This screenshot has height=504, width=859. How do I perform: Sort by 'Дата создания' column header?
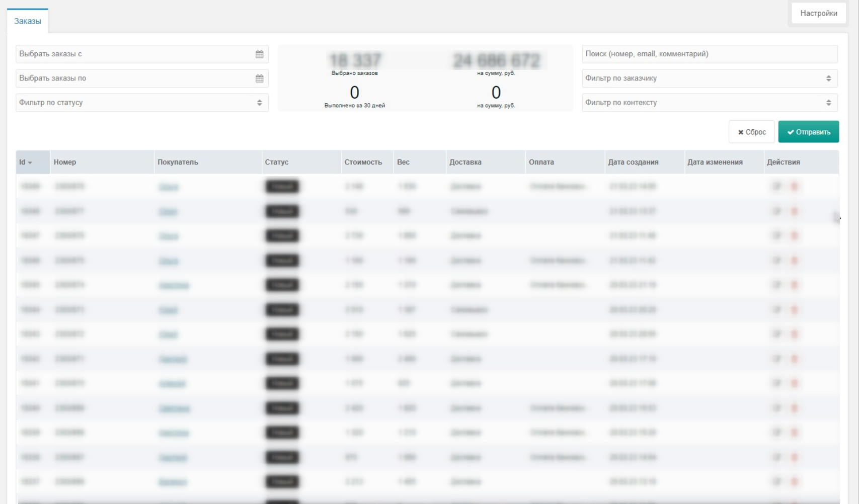[633, 162]
